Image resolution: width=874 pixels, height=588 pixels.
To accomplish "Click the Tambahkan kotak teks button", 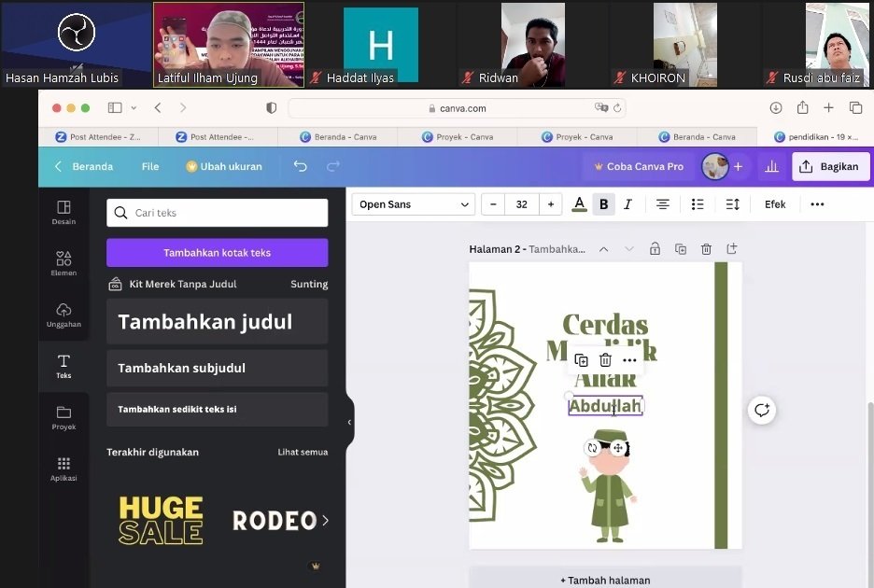I will pyautogui.click(x=217, y=253).
